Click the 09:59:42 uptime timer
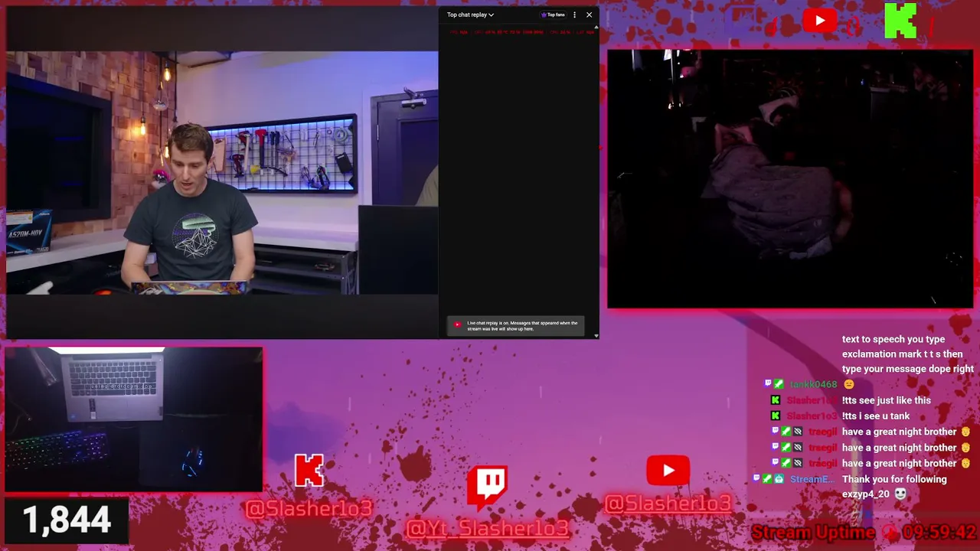Screen dimensions: 980x551 (939, 533)
